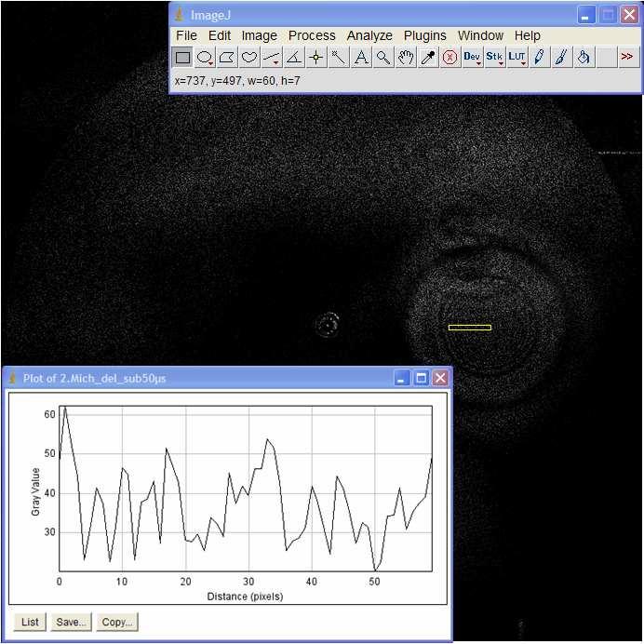Open the More Tools arrows menu
644x644 pixels.
628,58
